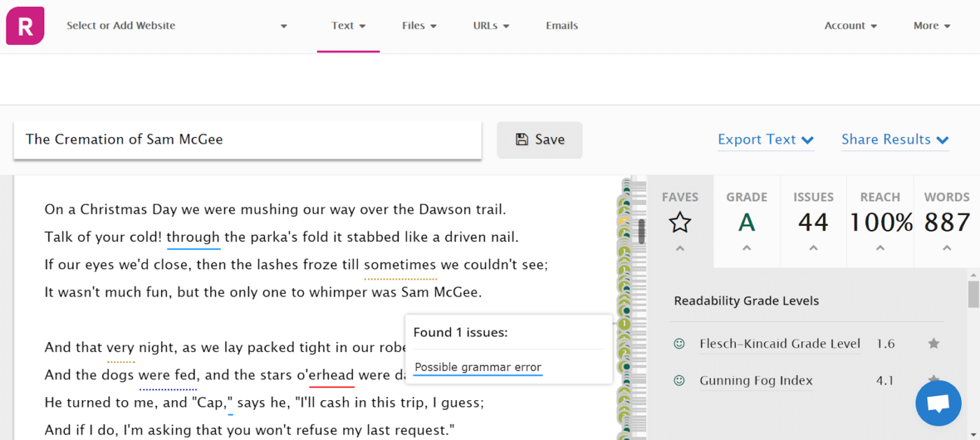
Task: Click the text editor scrollbar thumb
Action: (640, 231)
